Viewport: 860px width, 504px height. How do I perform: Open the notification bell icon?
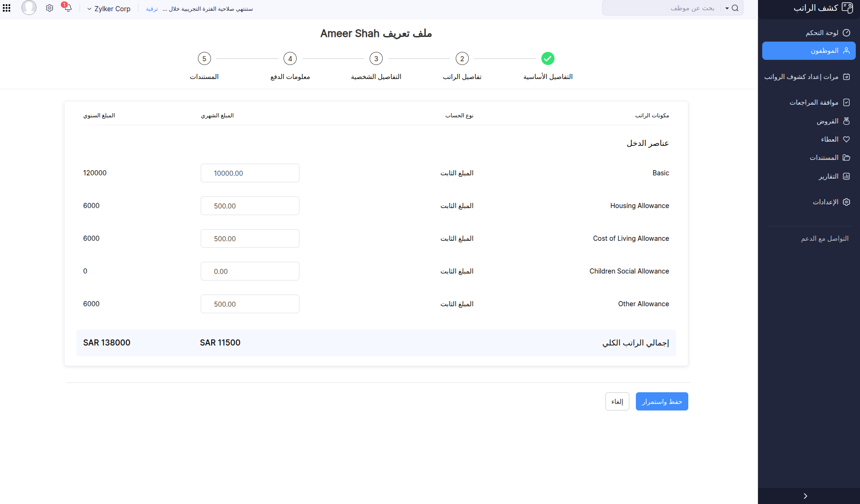(x=68, y=8)
